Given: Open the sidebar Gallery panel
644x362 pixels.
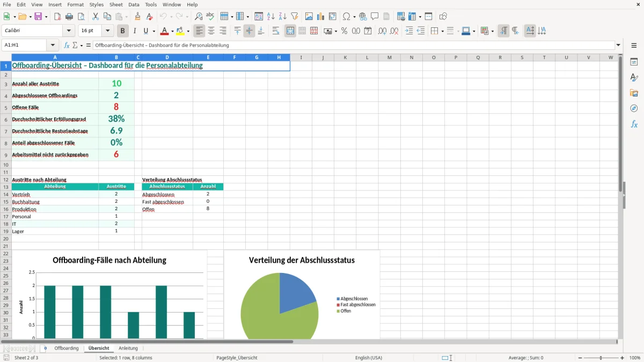Looking at the screenshot, I should click(x=634, y=93).
